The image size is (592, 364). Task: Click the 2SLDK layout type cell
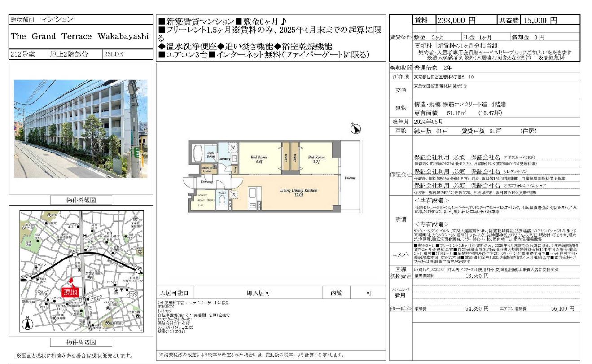tap(127, 55)
